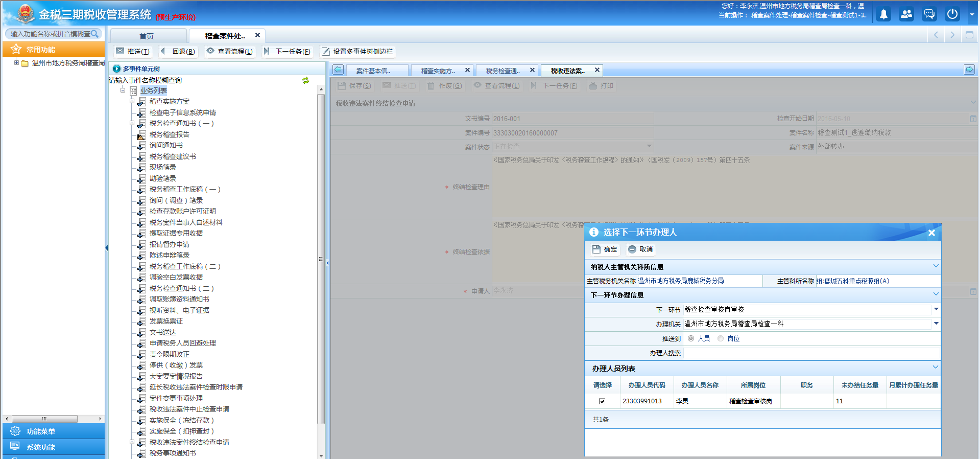Click the 回退(B) toolbar button
The height and width of the screenshot is (459, 980).
point(178,51)
